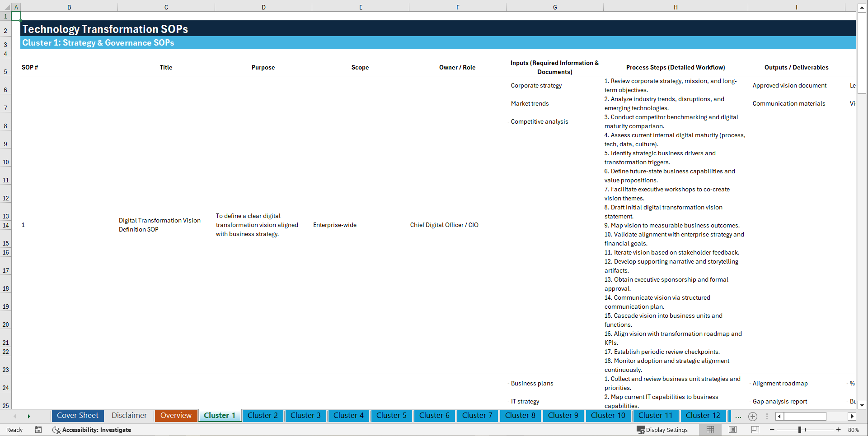Adjust the zoom slider handle
This screenshot has height=436, width=868.
tap(801, 430)
